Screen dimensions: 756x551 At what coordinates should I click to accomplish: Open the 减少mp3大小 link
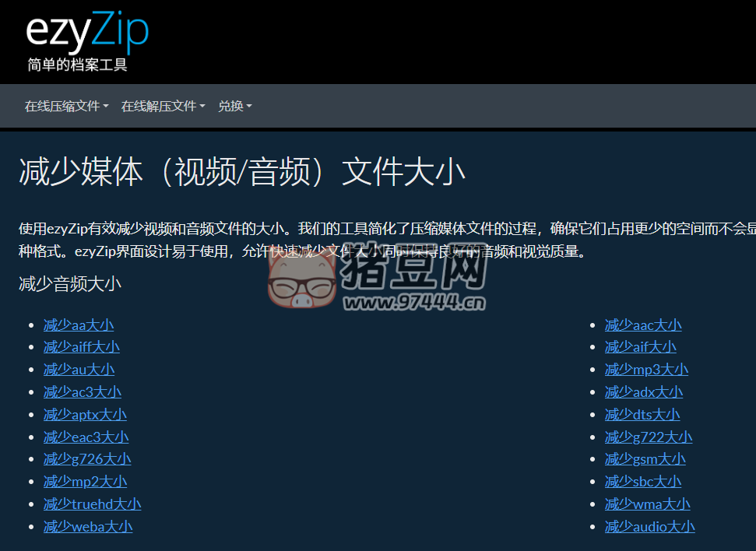pyautogui.click(x=646, y=370)
